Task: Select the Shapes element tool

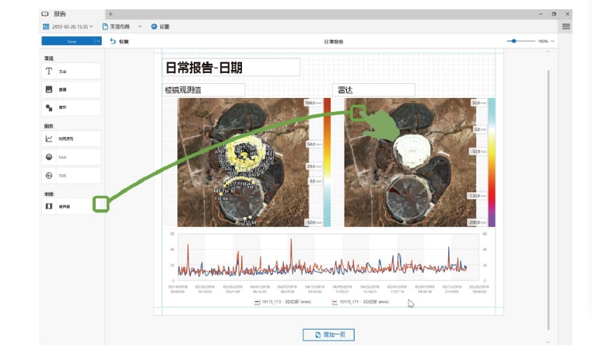Action: coord(72,107)
